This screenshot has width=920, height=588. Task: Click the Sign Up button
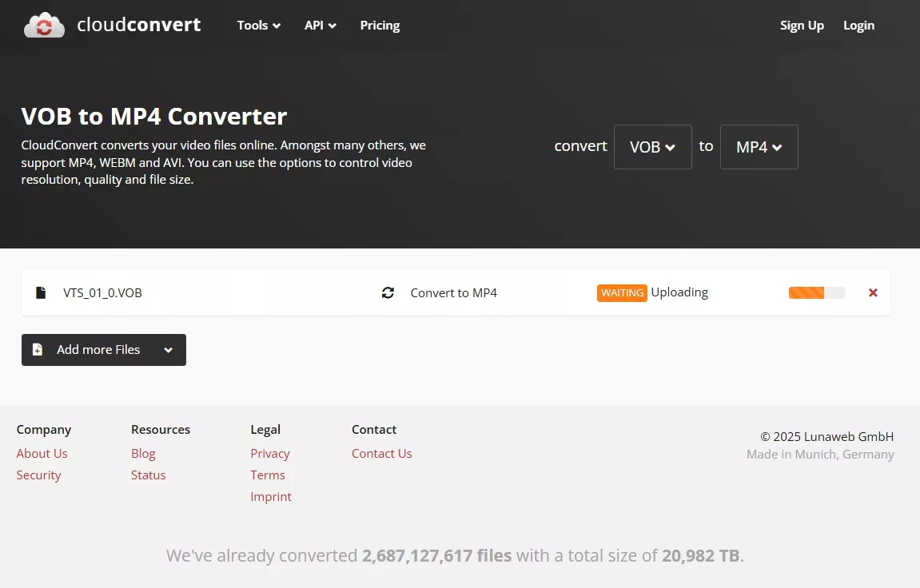802,25
